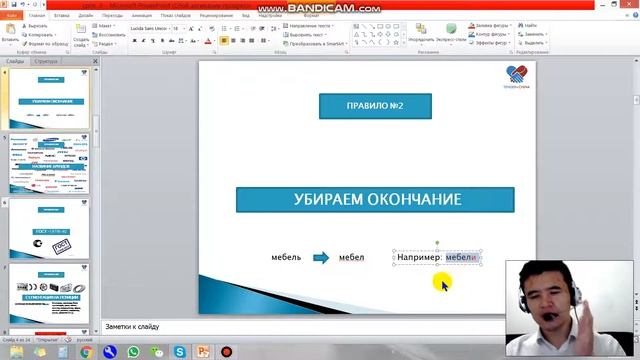Viewport: 640px width, 360px height.
Task: Align text left (highlighted button)
Action: coord(224,41)
